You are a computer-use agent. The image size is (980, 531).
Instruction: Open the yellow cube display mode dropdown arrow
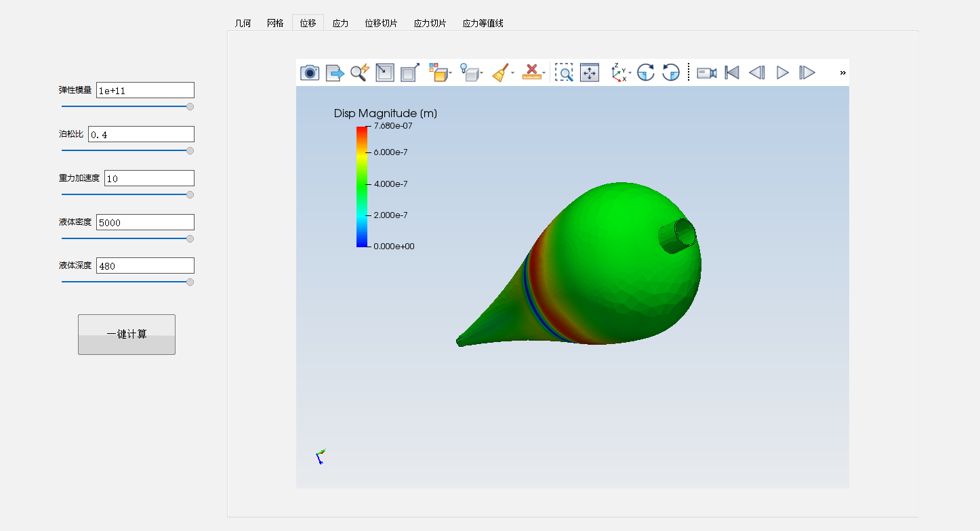tap(451, 73)
